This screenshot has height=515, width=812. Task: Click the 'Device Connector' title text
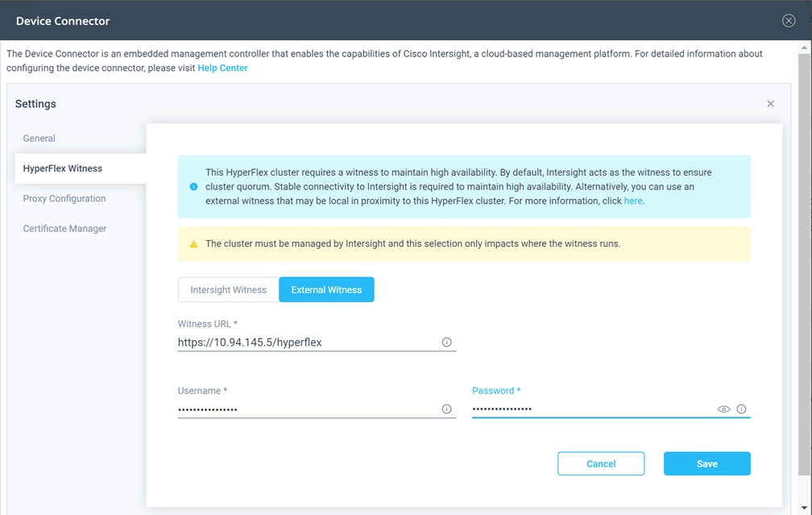point(63,21)
